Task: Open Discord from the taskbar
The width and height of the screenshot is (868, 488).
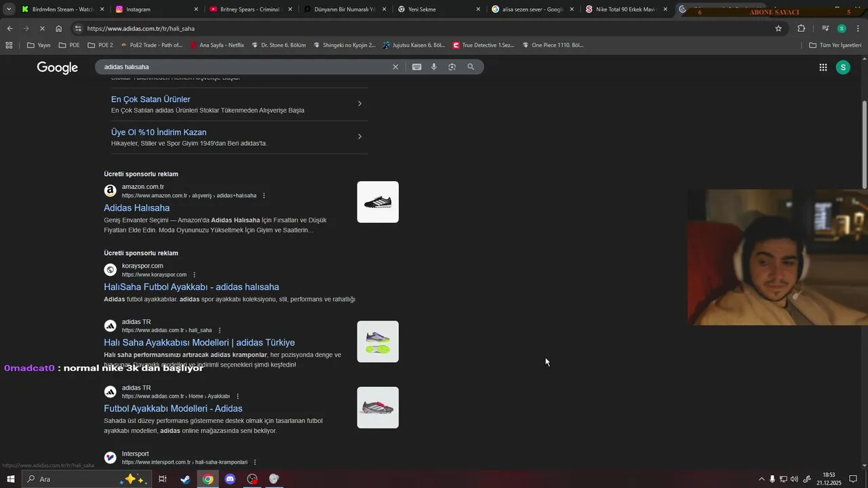Action: coord(230,479)
